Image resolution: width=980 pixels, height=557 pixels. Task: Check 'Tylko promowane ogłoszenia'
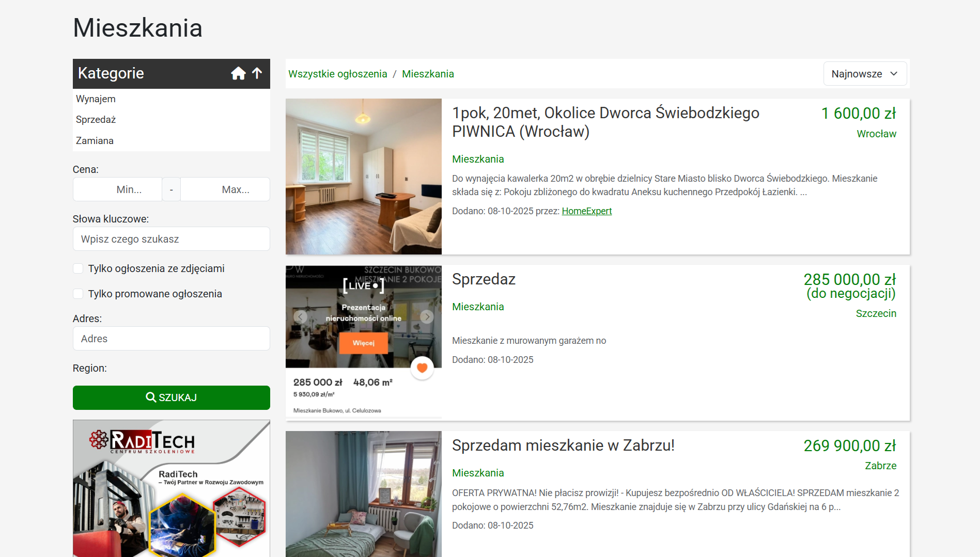pos(78,293)
